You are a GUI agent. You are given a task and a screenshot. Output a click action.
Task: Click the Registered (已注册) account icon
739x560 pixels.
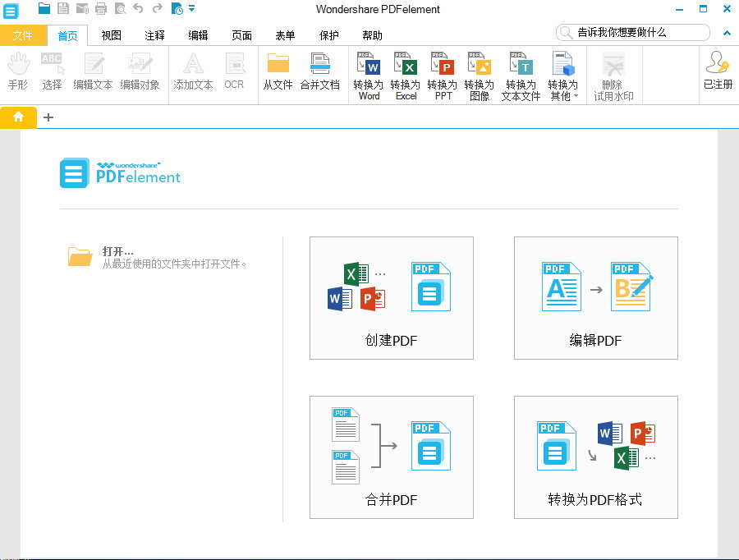click(x=718, y=66)
